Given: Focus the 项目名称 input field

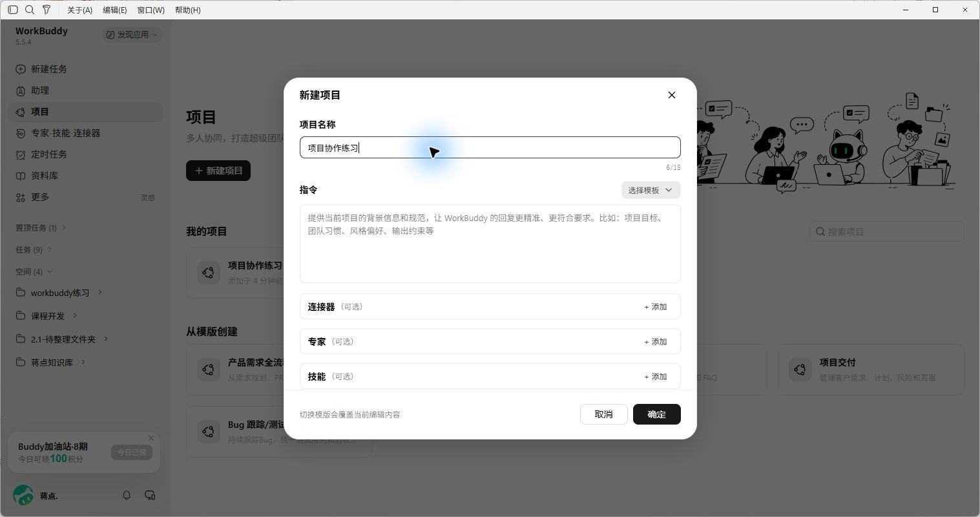Looking at the screenshot, I should (490, 147).
